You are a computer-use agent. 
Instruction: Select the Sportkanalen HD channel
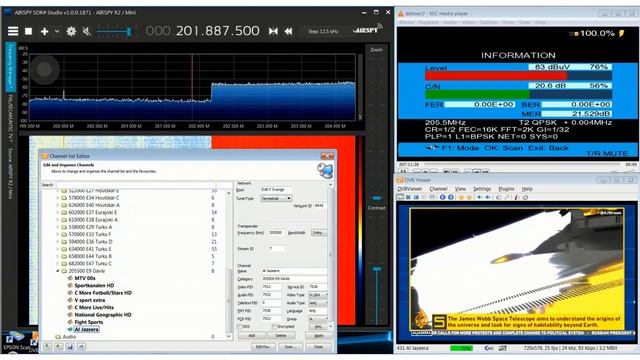tap(93, 286)
